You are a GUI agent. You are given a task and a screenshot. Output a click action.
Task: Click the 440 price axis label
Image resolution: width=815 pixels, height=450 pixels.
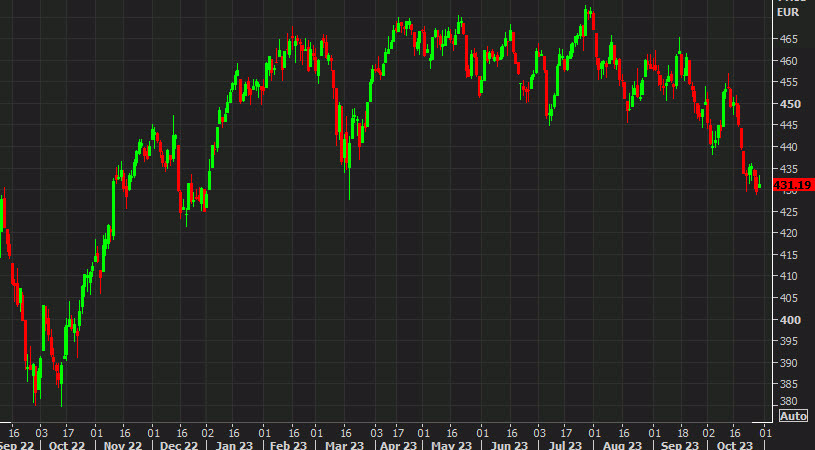788,147
